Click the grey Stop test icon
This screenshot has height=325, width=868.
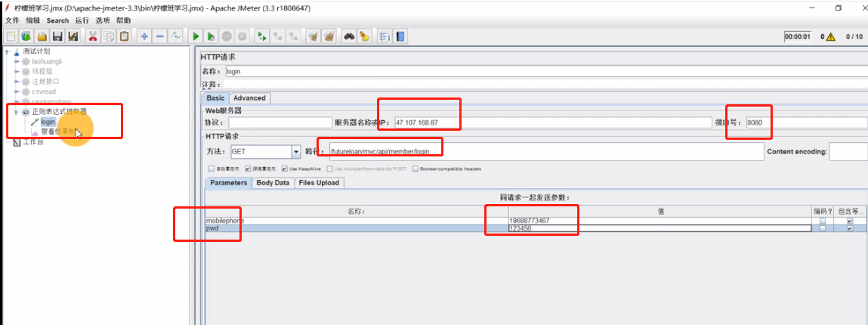tap(227, 36)
